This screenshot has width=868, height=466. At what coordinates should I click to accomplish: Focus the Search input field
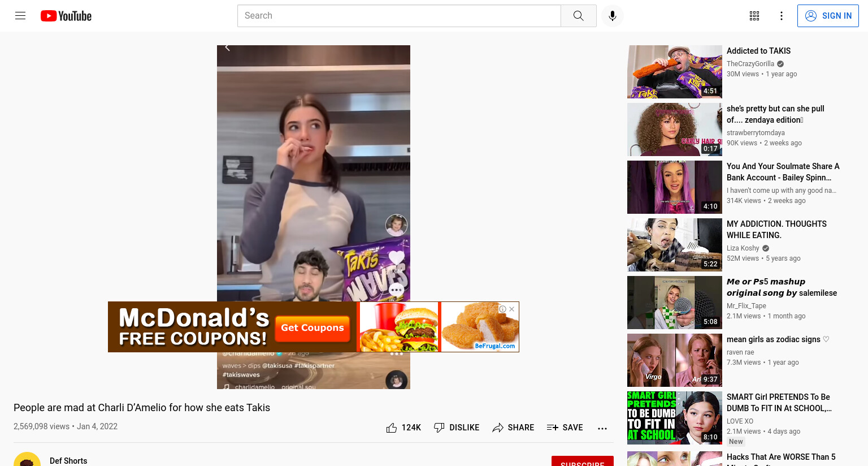tap(399, 16)
